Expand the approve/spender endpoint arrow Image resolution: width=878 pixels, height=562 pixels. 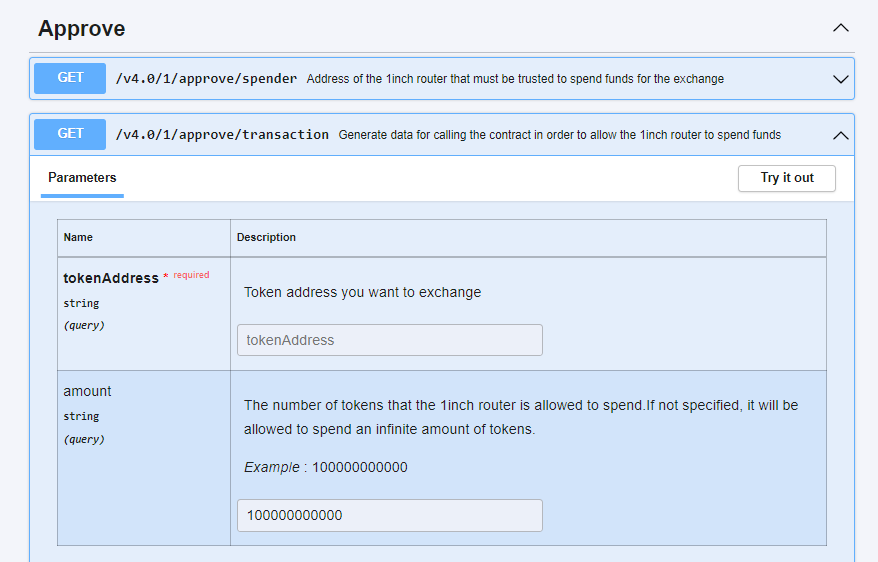[x=840, y=79]
